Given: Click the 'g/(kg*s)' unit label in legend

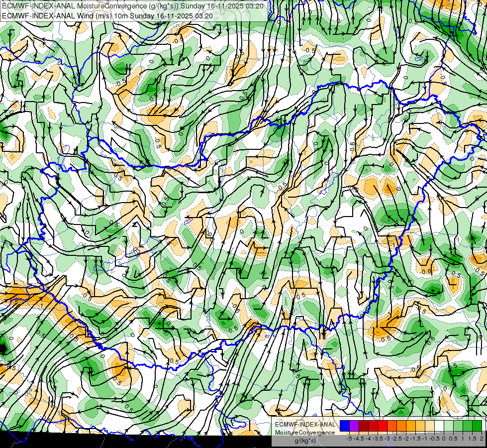Looking at the screenshot, I should point(305,441).
